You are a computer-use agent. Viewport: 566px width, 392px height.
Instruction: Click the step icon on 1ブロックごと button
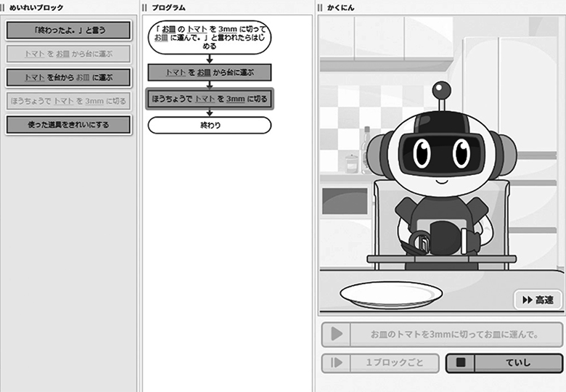336,363
